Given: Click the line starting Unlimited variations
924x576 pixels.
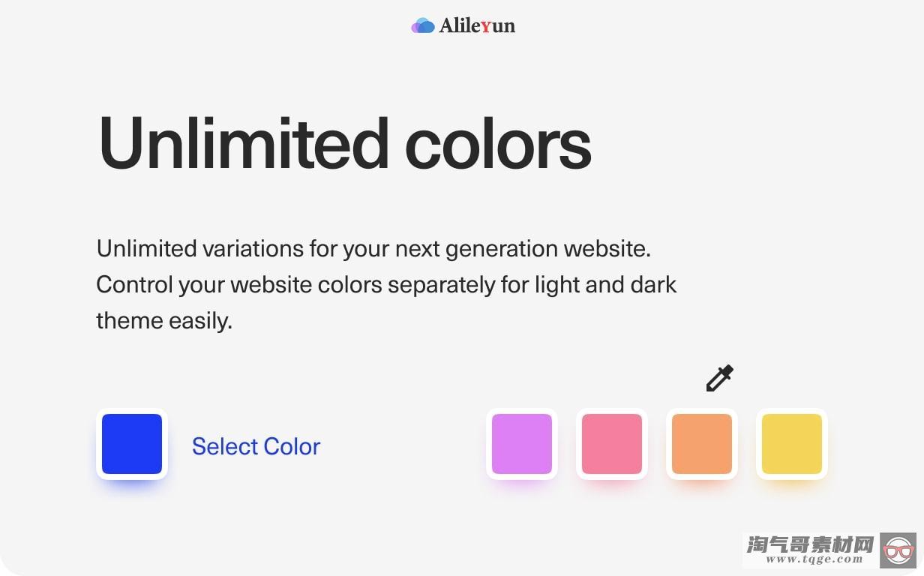Looking at the screenshot, I should [373, 249].
